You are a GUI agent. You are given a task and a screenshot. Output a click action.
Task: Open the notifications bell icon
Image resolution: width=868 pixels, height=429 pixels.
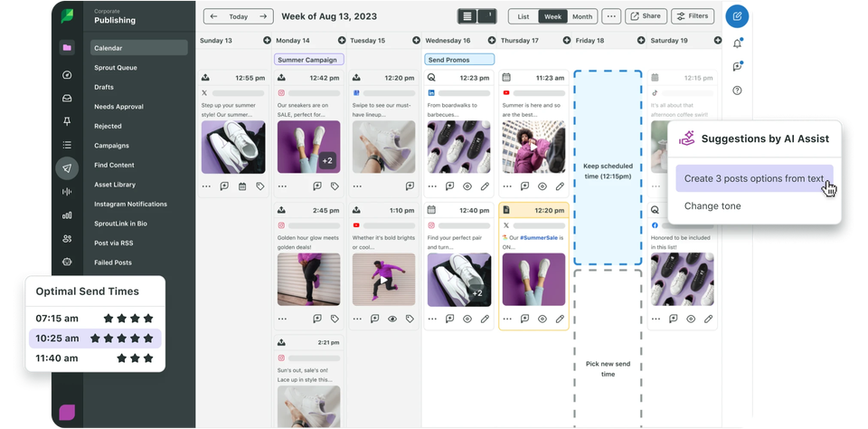738,43
